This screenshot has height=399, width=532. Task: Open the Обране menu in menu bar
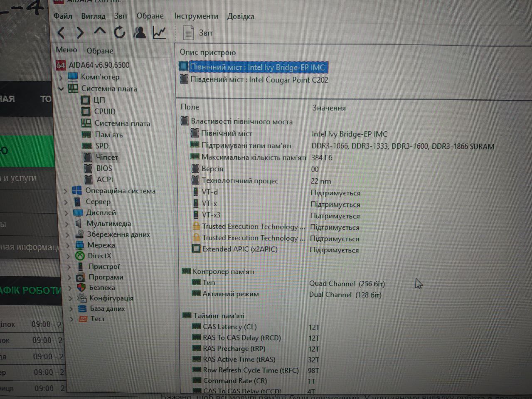click(x=150, y=16)
